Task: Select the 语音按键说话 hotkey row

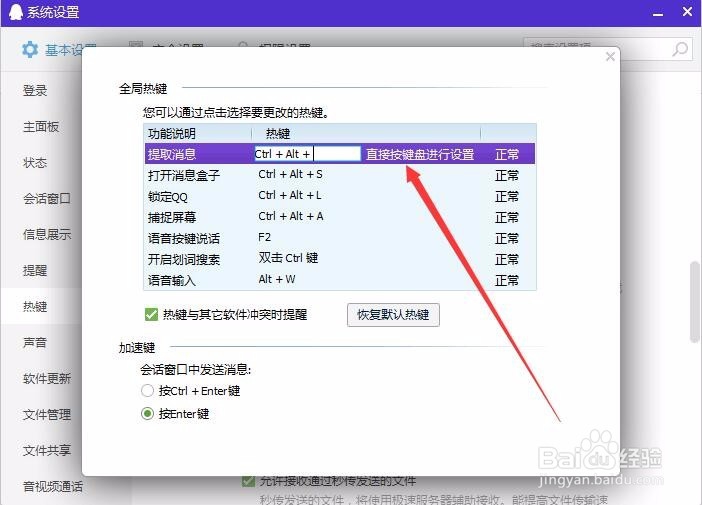Action: pos(340,238)
